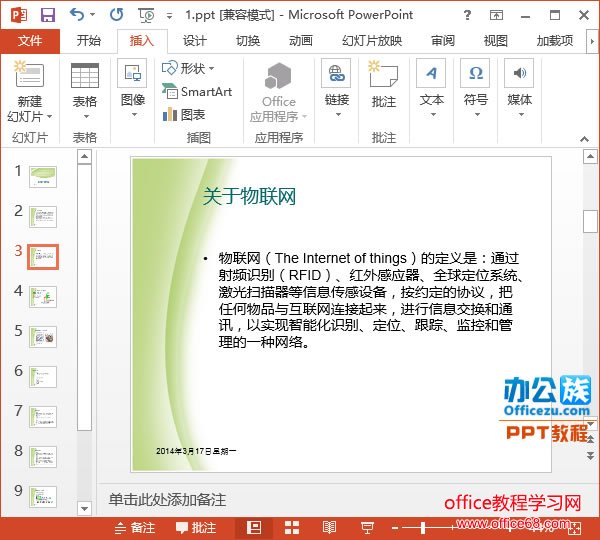Image resolution: width=600 pixels, height=540 pixels.
Task: Switch to Reading view
Action: tap(329, 528)
